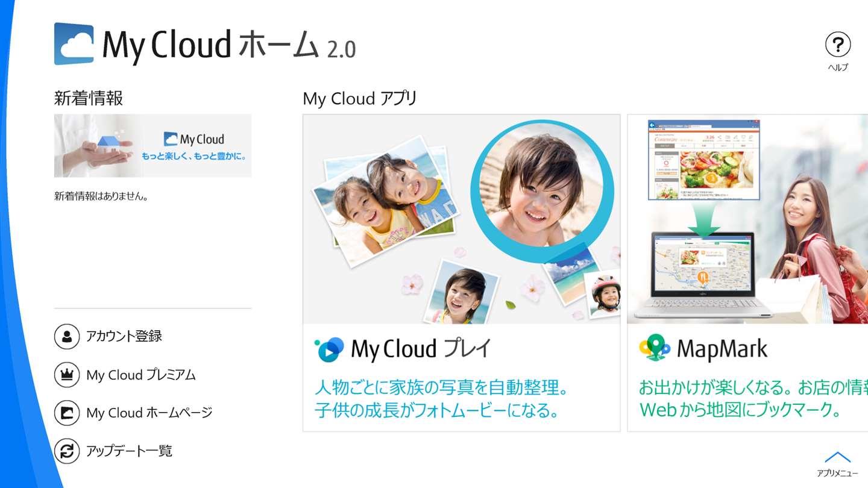This screenshot has height=488, width=868.
Task: Click the ヘルプ label under help icon
Action: [x=837, y=67]
